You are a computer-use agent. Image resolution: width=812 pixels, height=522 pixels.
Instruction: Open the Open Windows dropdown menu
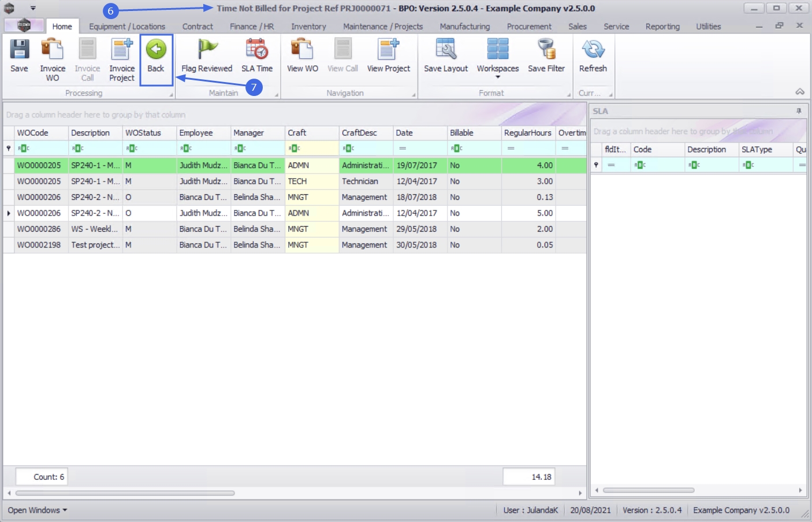(x=38, y=510)
